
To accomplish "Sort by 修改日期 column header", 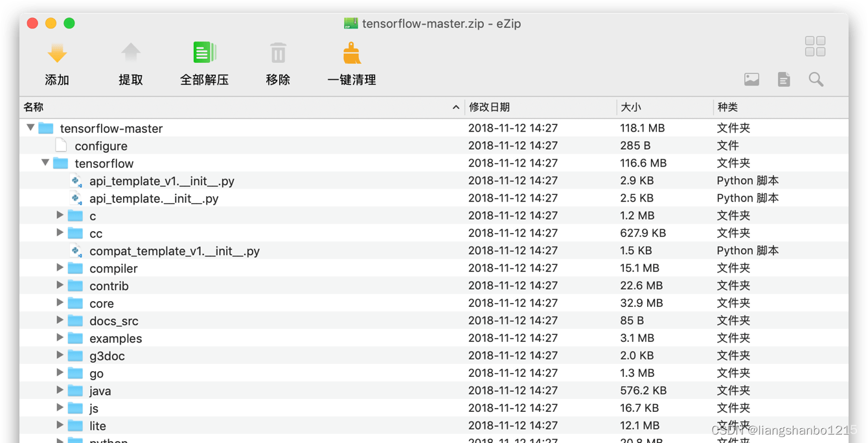I will [541, 108].
